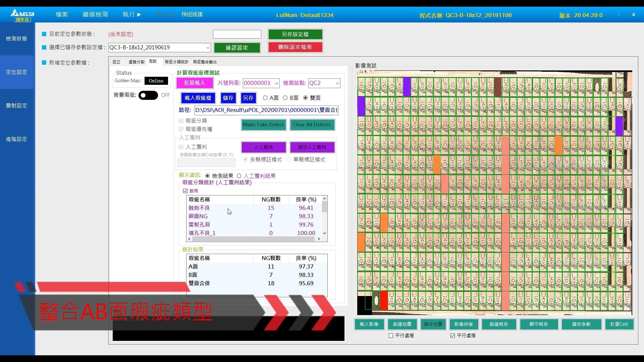Select the A面 radio button

265,98
